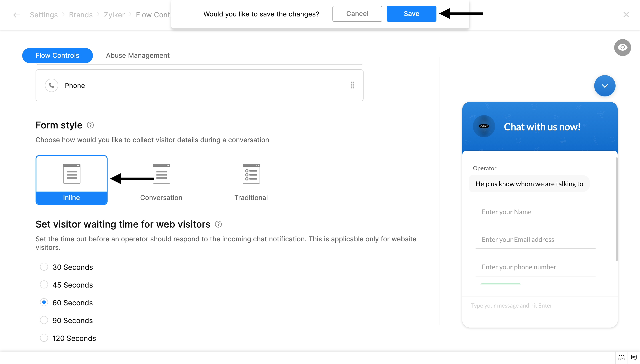Choose 120 Seconds waiting time
This screenshot has height=364, width=640.
[x=44, y=338]
